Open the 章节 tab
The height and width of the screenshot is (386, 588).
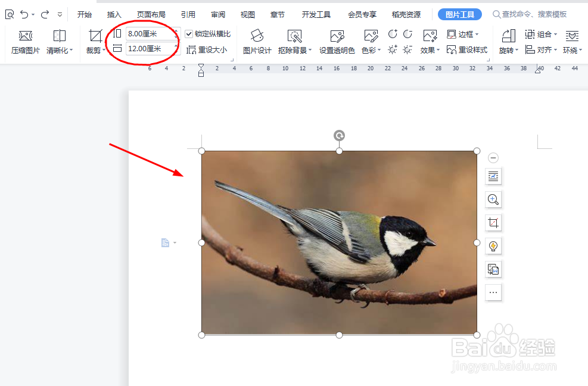point(277,15)
